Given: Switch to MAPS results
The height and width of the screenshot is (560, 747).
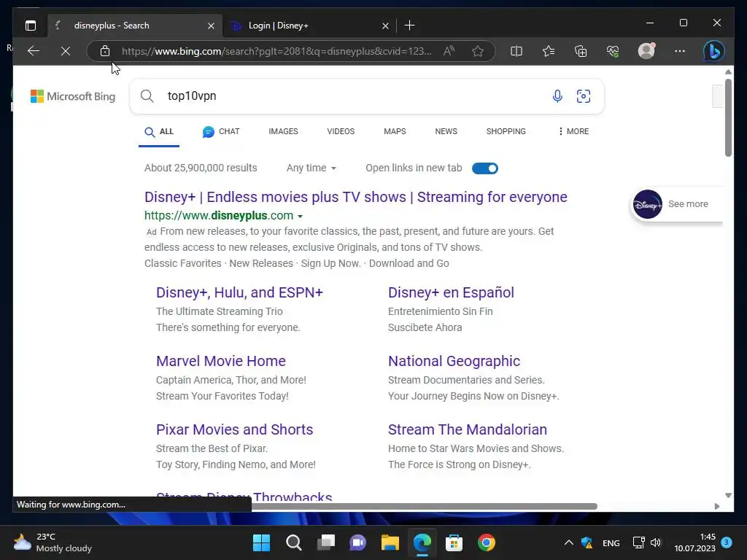Looking at the screenshot, I should click(x=395, y=131).
